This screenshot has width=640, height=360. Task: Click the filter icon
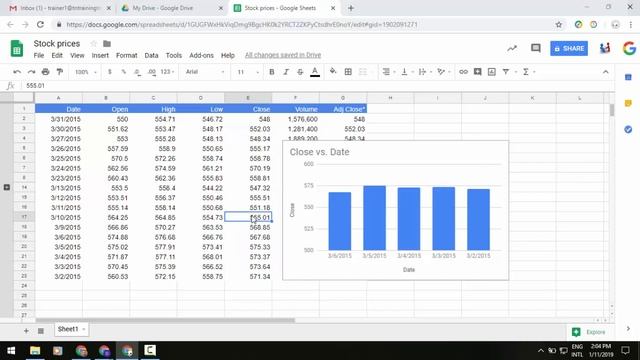(x=506, y=72)
